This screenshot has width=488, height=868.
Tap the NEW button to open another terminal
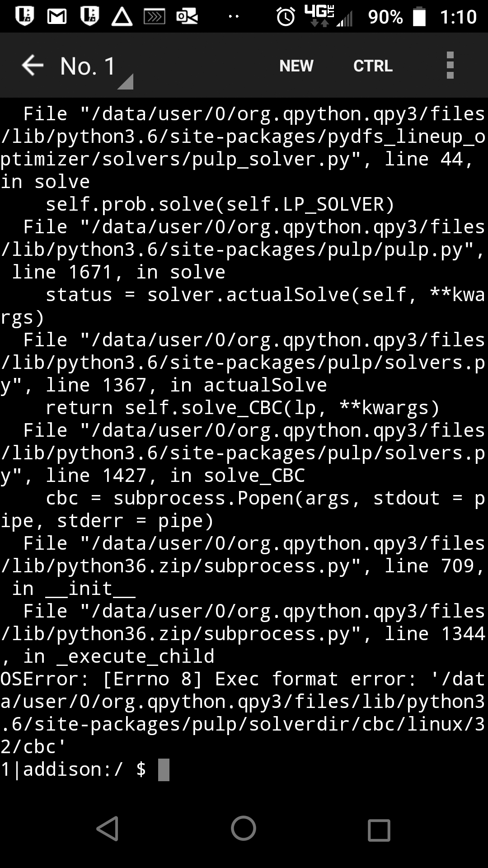(296, 66)
